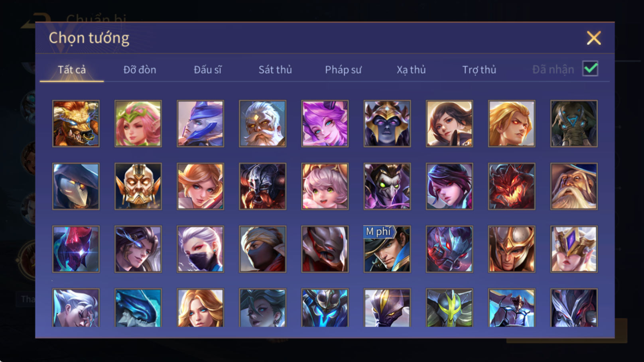Select the purple-haired girl hero portrait

tap(325, 124)
